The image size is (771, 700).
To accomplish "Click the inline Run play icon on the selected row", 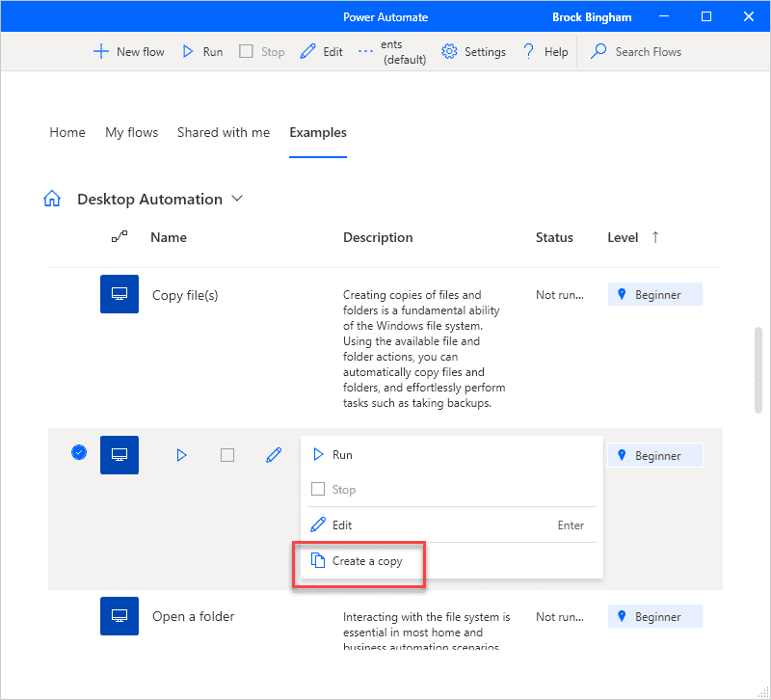I will [181, 454].
